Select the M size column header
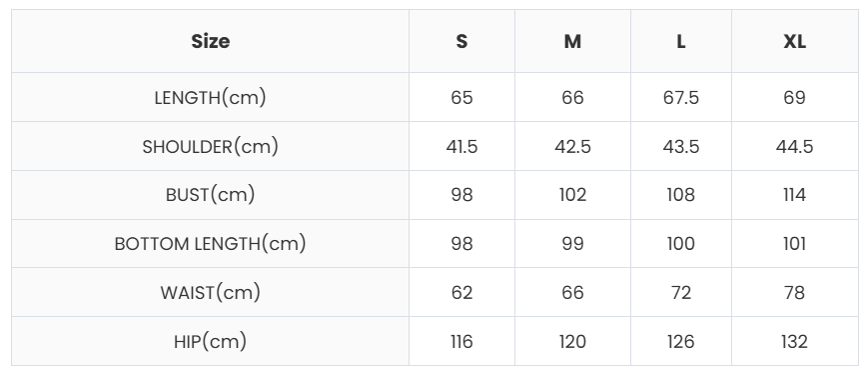Screen dimensions: 868x377 572,41
